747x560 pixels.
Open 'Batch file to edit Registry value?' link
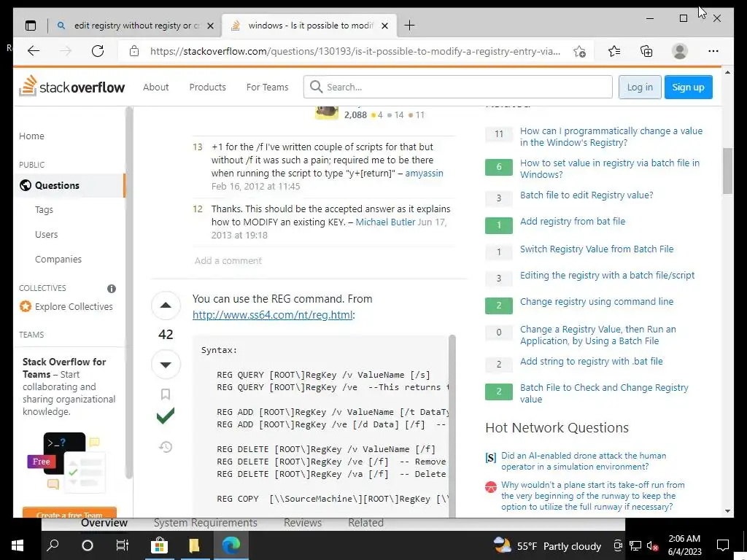[587, 195]
